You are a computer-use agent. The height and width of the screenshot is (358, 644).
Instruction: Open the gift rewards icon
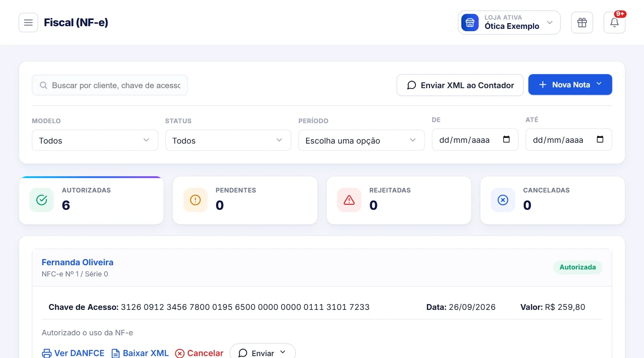[582, 23]
